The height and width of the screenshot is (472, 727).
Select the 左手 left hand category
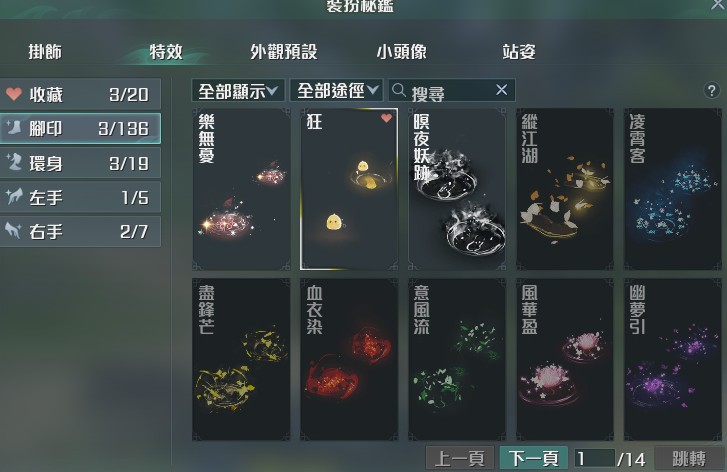click(80, 197)
